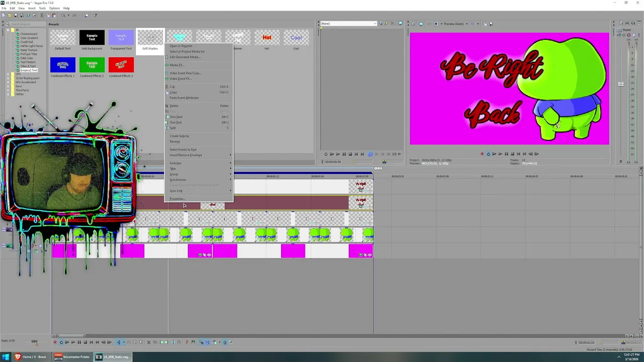The width and height of the screenshot is (644, 362).
Task: Select the ProType Titler generator
Action: (x=28, y=54)
